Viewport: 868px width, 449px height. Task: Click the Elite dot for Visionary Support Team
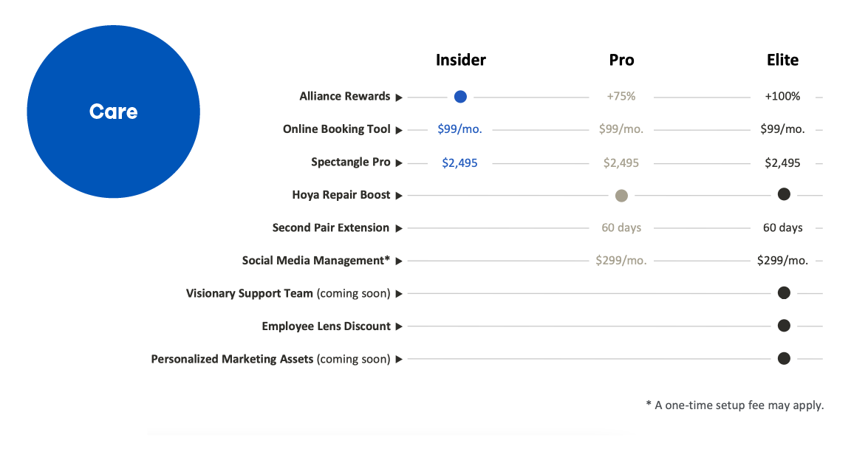point(784,293)
